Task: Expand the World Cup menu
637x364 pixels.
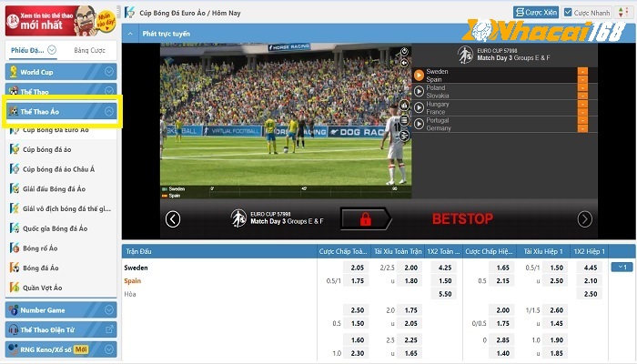Action: point(61,72)
